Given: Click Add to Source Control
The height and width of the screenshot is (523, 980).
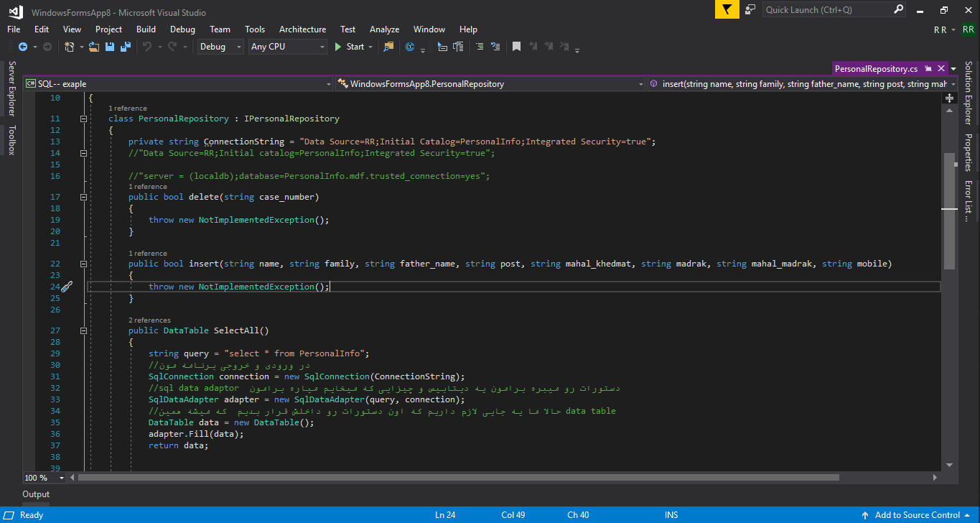Looking at the screenshot, I should pos(917,515).
